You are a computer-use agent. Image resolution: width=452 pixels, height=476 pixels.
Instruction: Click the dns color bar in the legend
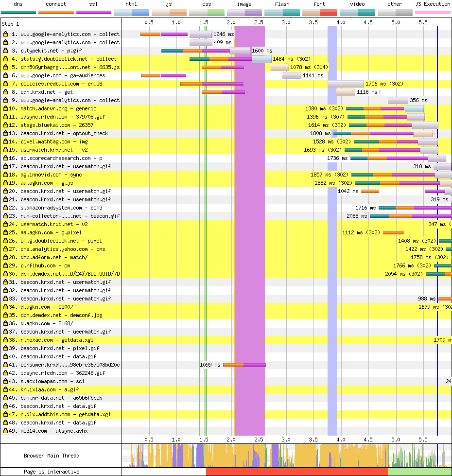coord(18,13)
